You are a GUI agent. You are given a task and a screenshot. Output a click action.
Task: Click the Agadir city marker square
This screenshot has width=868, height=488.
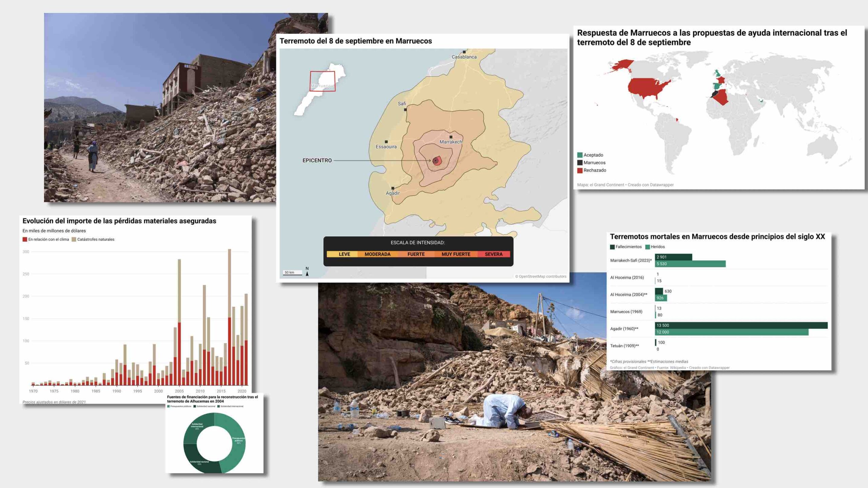click(x=393, y=188)
